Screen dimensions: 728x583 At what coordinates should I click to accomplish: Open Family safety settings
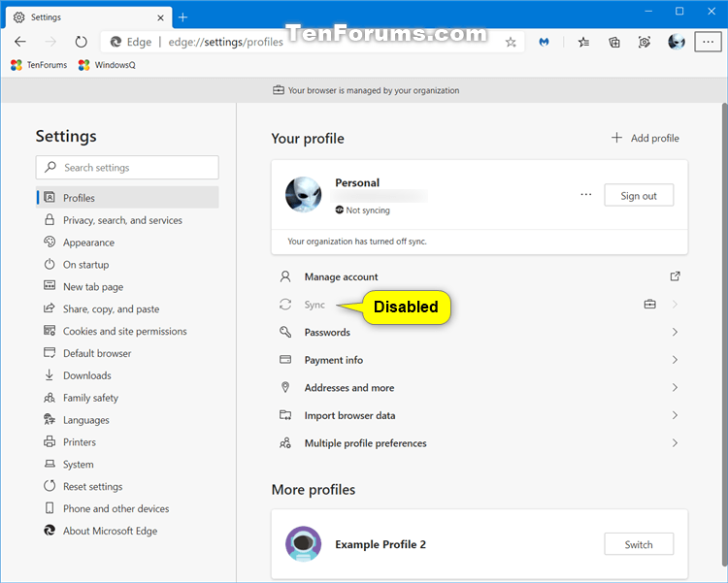click(90, 398)
